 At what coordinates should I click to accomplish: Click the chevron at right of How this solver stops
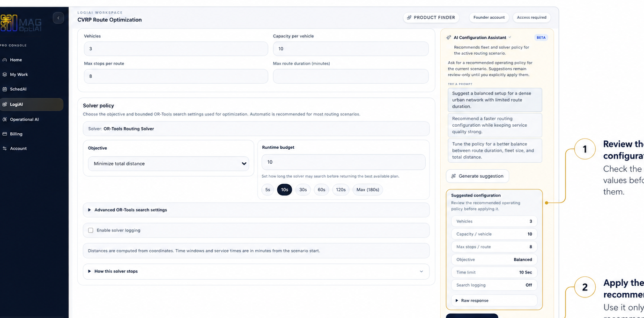tap(421, 272)
